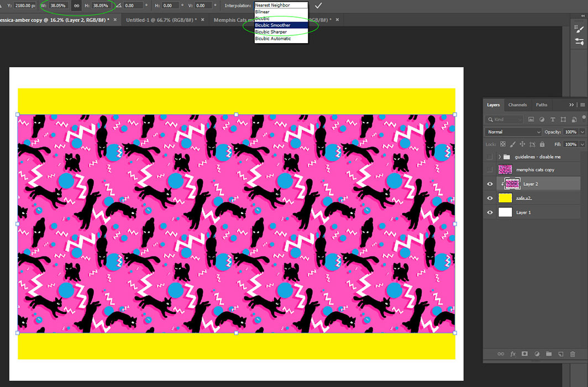Prevent auto-nesting into artboards lock icon

(x=532, y=144)
